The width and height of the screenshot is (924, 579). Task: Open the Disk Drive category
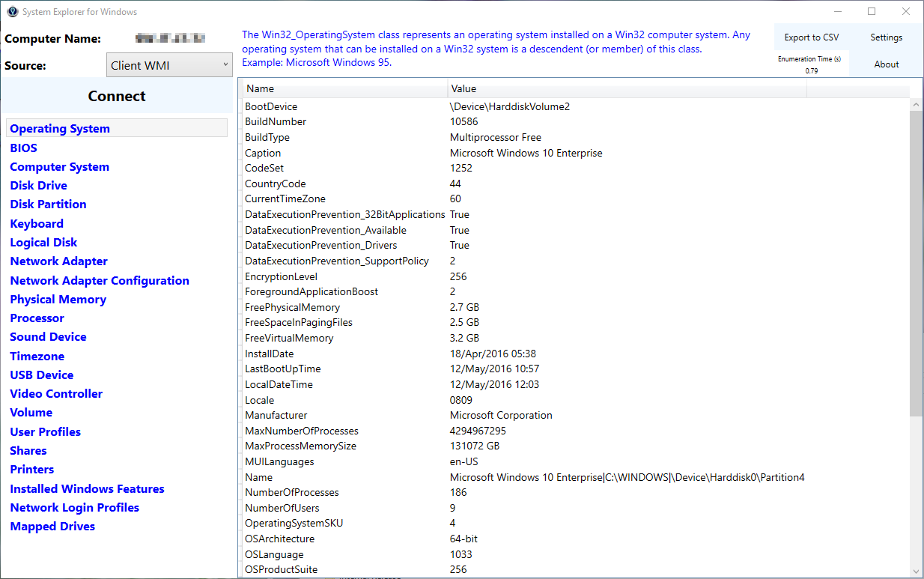38,186
